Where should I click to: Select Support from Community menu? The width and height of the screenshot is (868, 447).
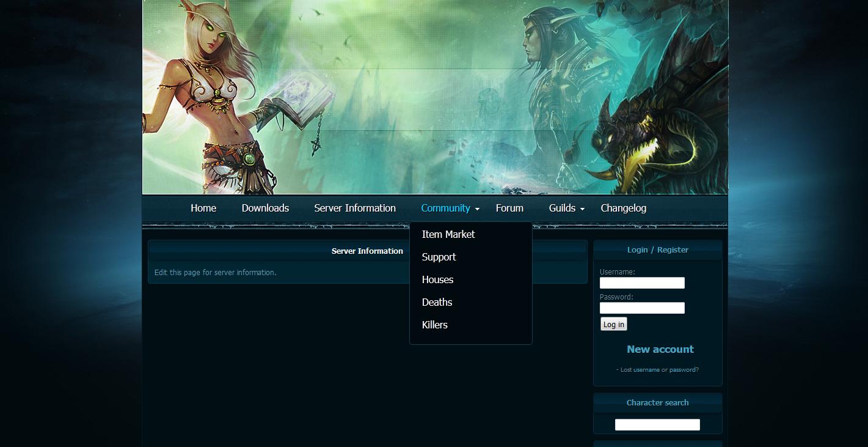click(x=439, y=257)
